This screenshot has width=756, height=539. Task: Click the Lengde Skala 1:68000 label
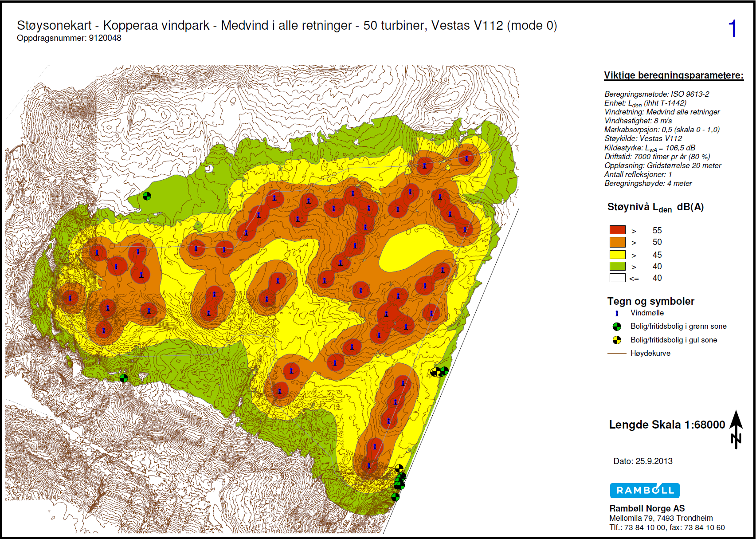666,425
